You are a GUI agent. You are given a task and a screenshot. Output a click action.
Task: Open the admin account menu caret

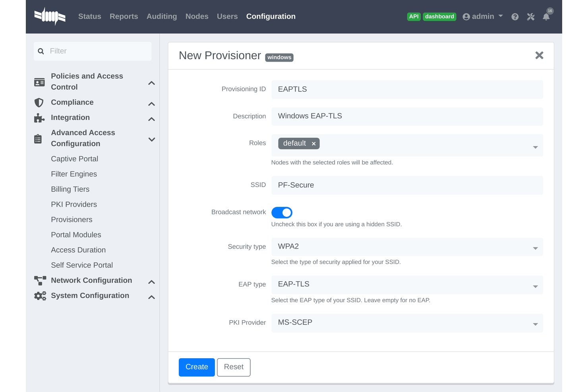pos(501,16)
